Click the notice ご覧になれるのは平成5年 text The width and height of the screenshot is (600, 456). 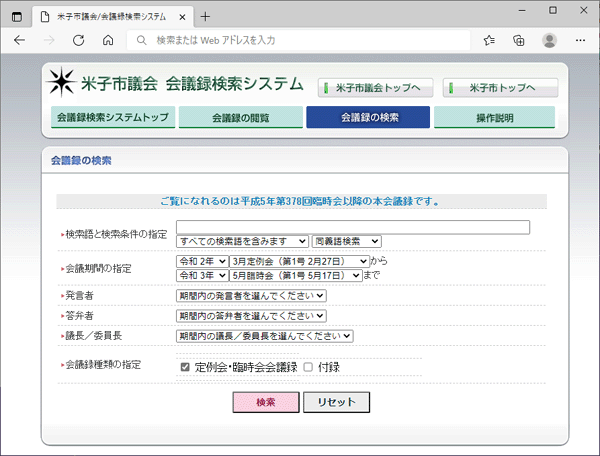(299, 201)
